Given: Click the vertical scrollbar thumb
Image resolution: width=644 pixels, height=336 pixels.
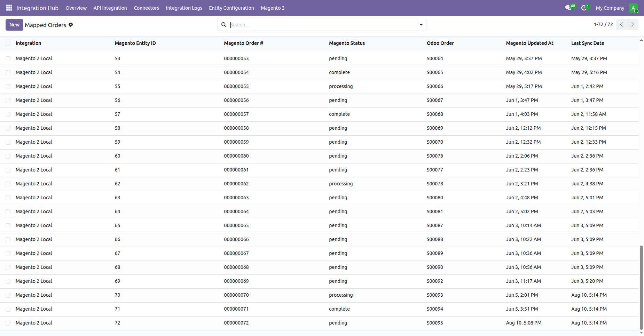Looking at the screenshot, I should [641, 287].
